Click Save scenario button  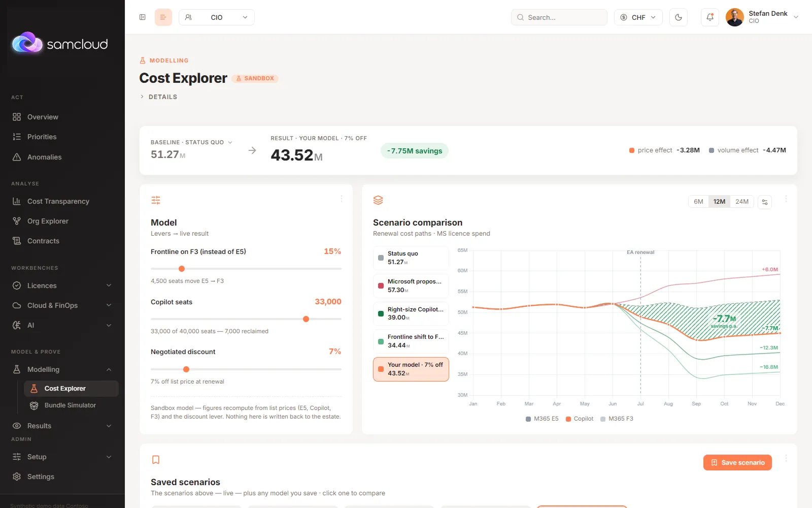(x=737, y=462)
